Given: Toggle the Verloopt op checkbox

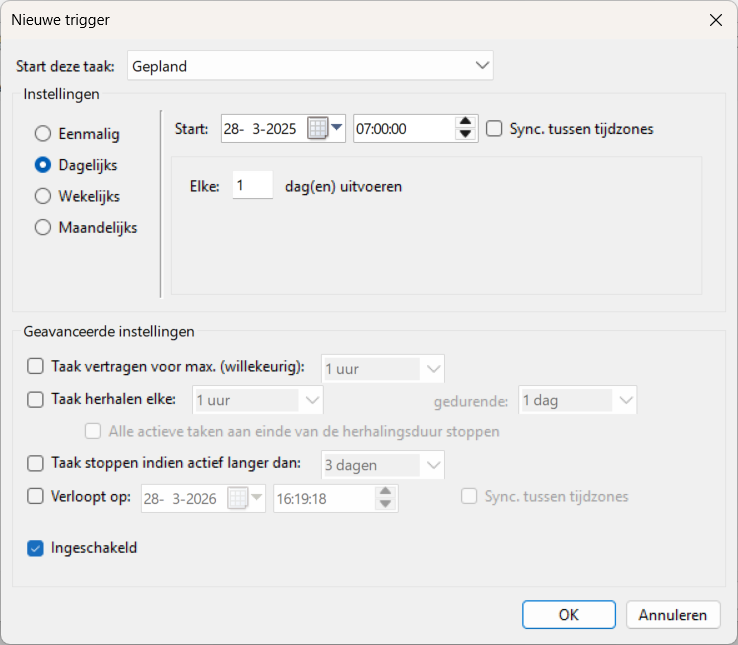Looking at the screenshot, I should pos(36,496).
